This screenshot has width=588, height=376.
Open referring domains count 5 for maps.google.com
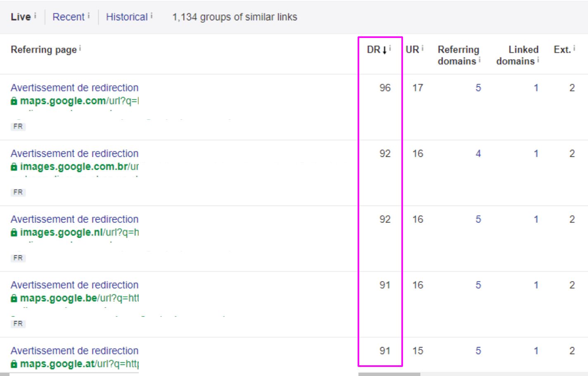478,87
